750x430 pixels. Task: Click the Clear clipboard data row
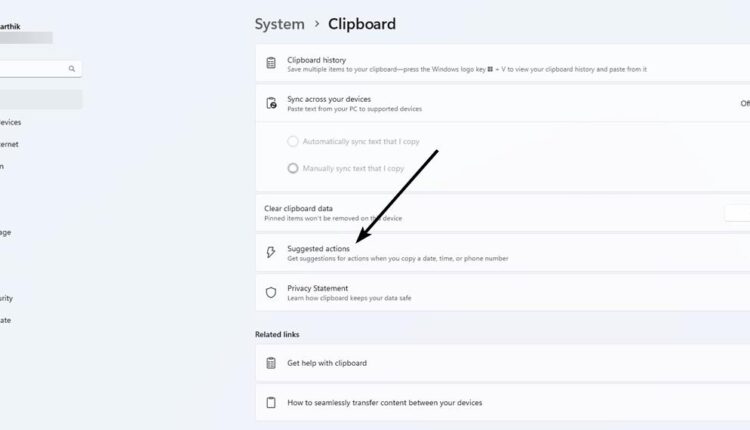click(503, 213)
